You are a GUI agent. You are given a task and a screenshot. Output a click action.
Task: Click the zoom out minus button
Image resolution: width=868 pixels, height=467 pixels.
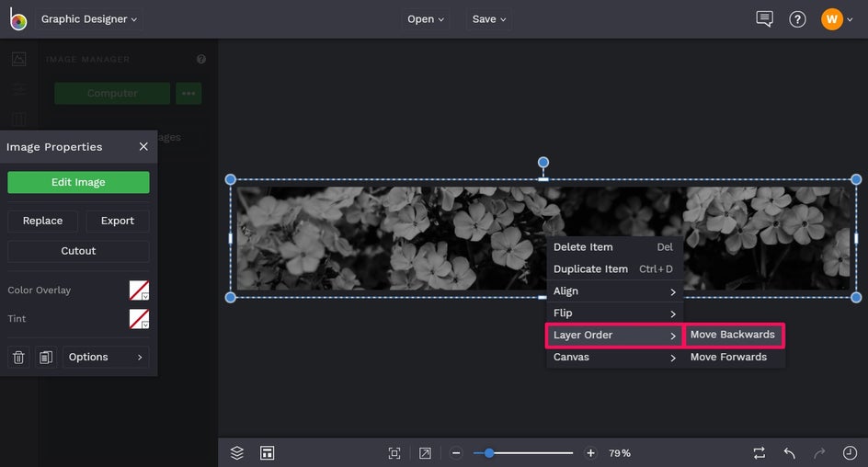455,453
